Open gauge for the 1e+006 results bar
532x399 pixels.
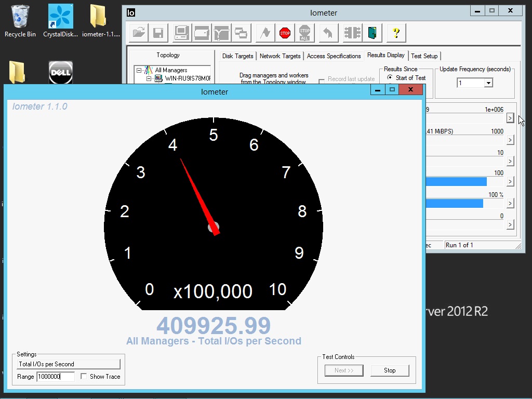[x=510, y=118]
